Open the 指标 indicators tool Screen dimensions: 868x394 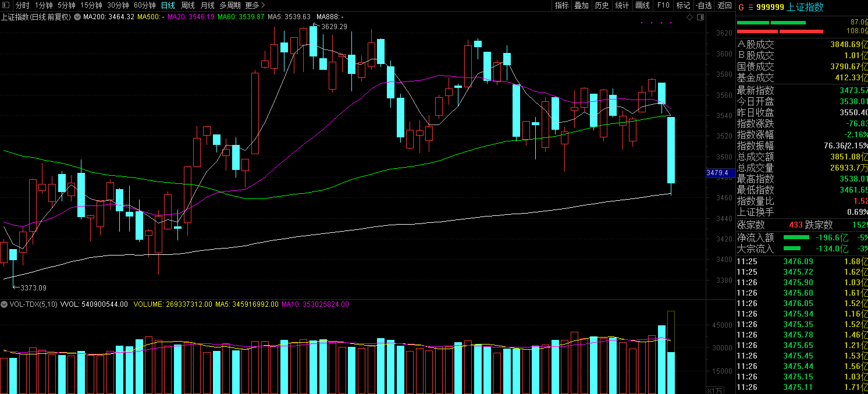(561, 5)
